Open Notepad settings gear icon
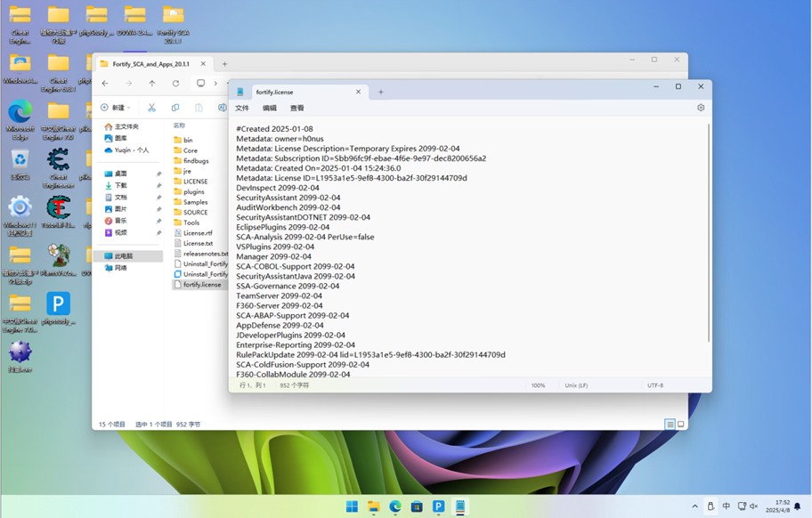The width and height of the screenshot is (812, 518). pyautogui.click(x=701, y=108)
